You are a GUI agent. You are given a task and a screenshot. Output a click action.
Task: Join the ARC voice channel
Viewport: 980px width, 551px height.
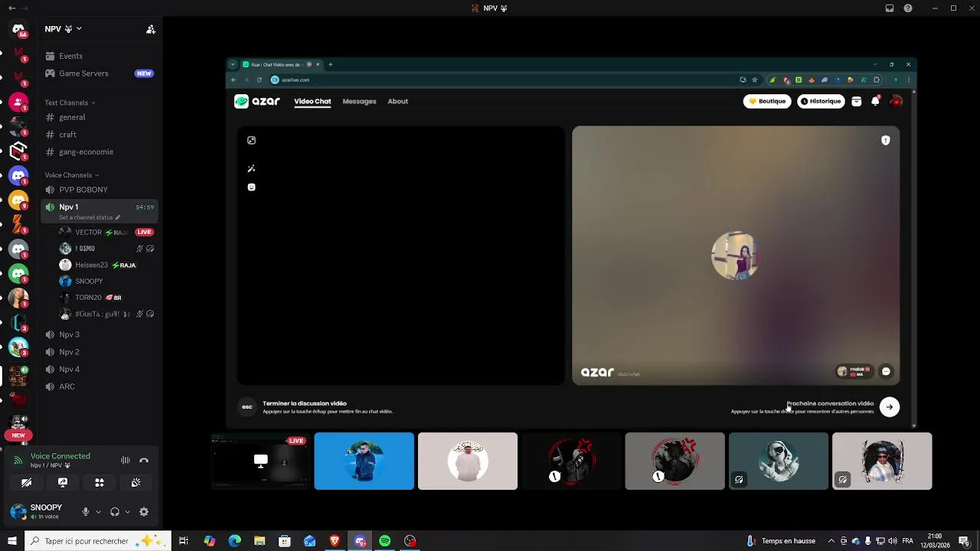pyautogui.click(x=100, y=386)
